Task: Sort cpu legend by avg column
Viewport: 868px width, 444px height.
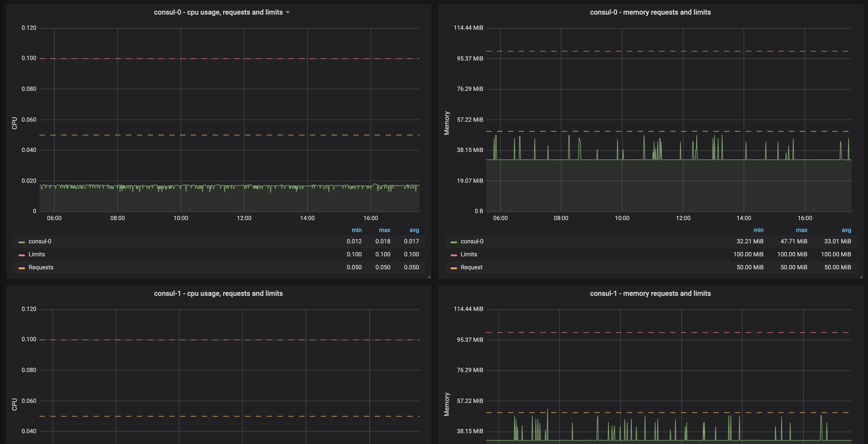Action: (x=414, y=230)
